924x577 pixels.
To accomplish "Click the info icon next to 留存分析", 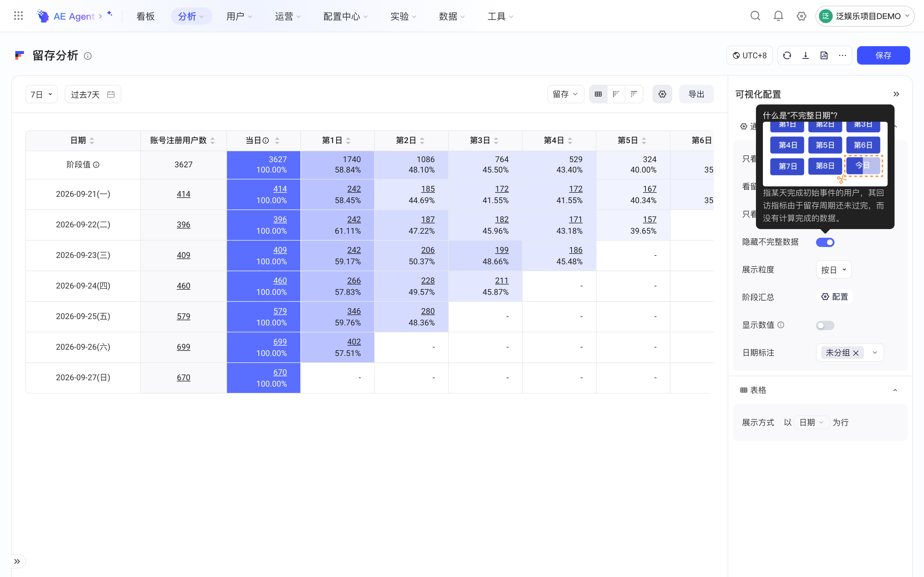I will (x=88, y=56).
